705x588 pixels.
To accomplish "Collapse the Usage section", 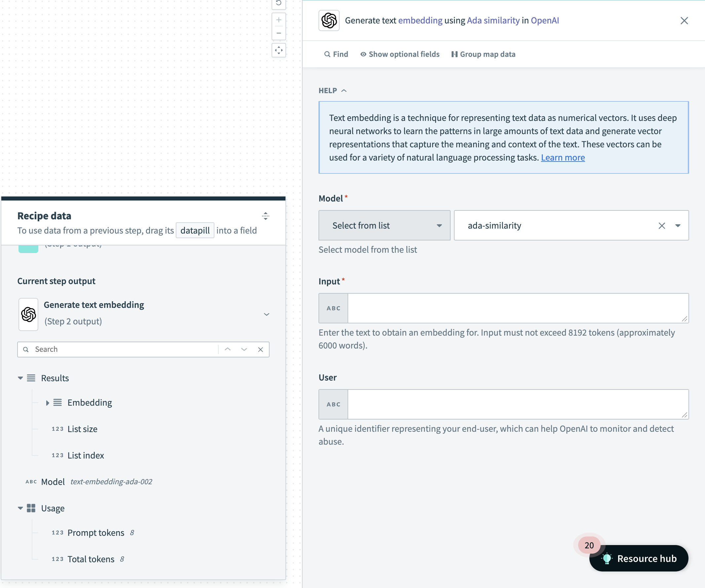I will 20,508.
